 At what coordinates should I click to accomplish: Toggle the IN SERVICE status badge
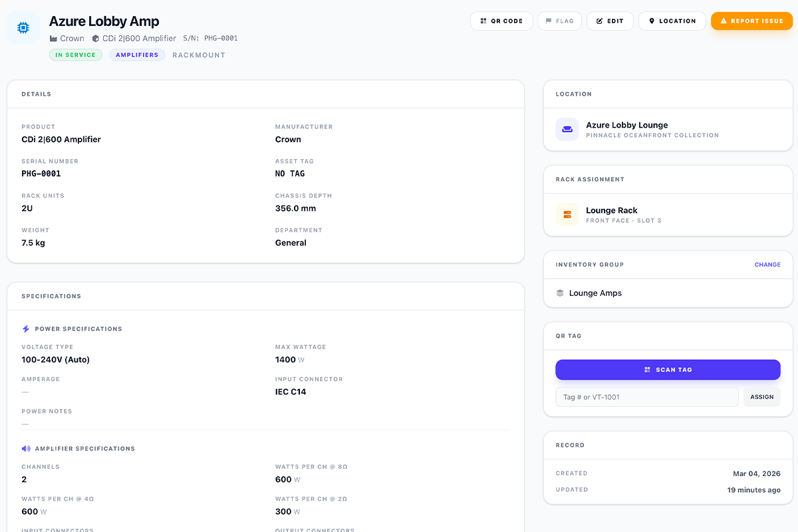point(75,55)
